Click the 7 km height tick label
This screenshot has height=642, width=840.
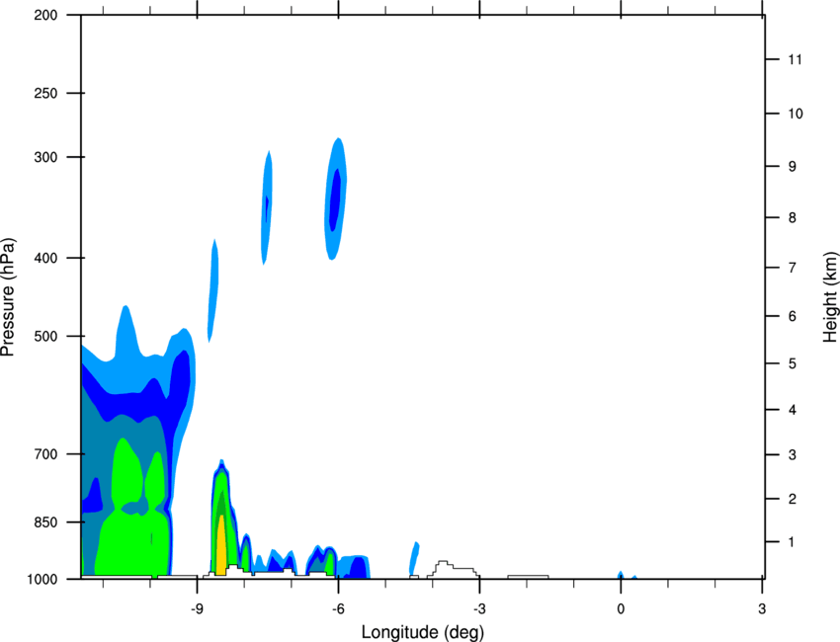(x=792, y=268)
